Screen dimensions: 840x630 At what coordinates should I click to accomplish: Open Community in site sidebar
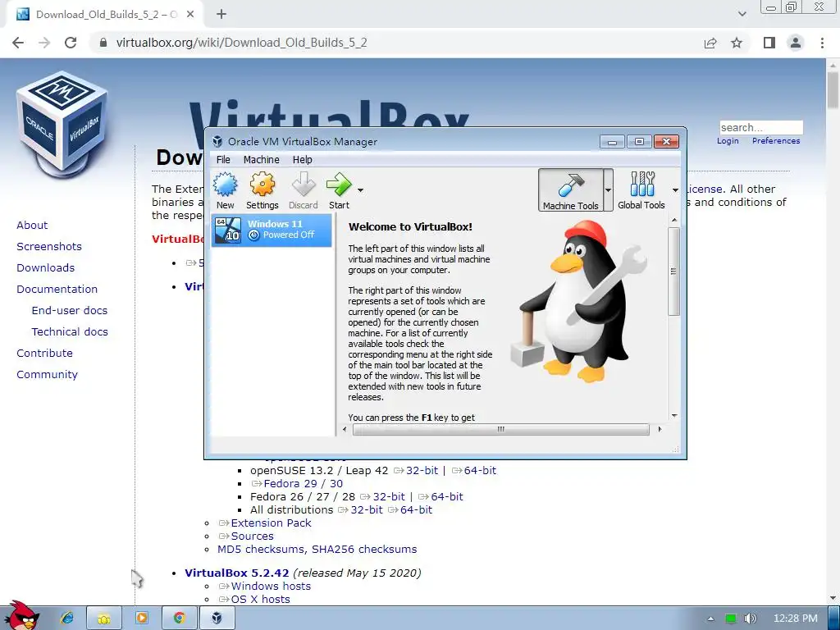tap(47, 375)
